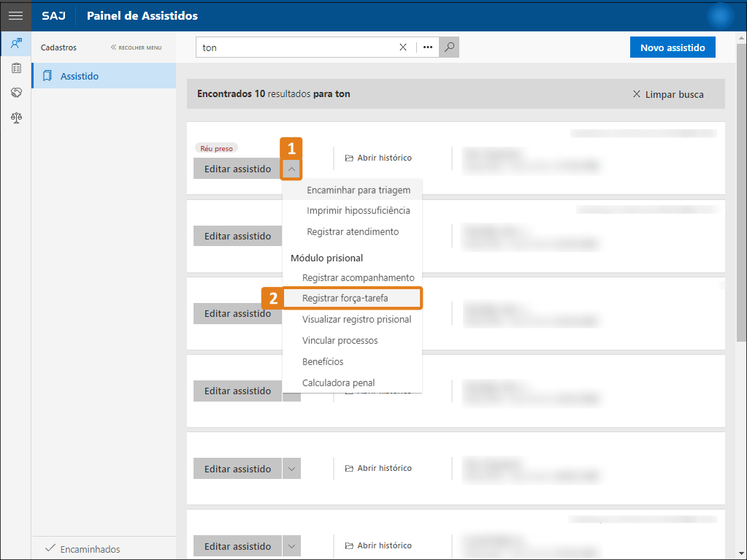Click Limpar busca
This screenshot has width=747, height=560.
[668, 94]
